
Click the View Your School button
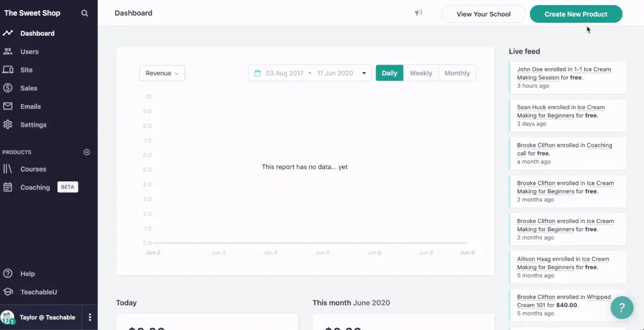click(x=483, y=14)
